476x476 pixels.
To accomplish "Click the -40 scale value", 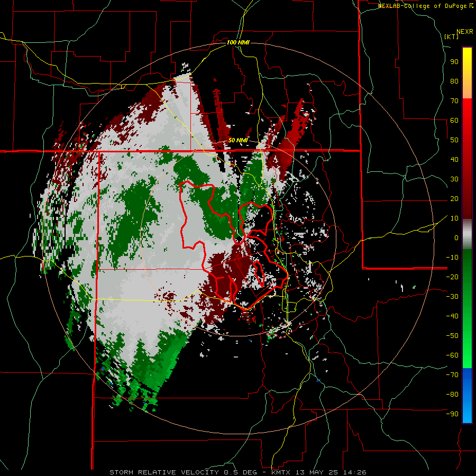I will click(x=452, y=316).
